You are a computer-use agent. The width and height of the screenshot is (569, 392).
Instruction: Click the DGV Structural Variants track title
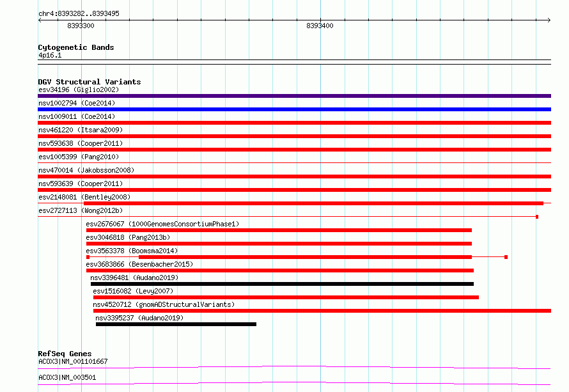(90, 82)
